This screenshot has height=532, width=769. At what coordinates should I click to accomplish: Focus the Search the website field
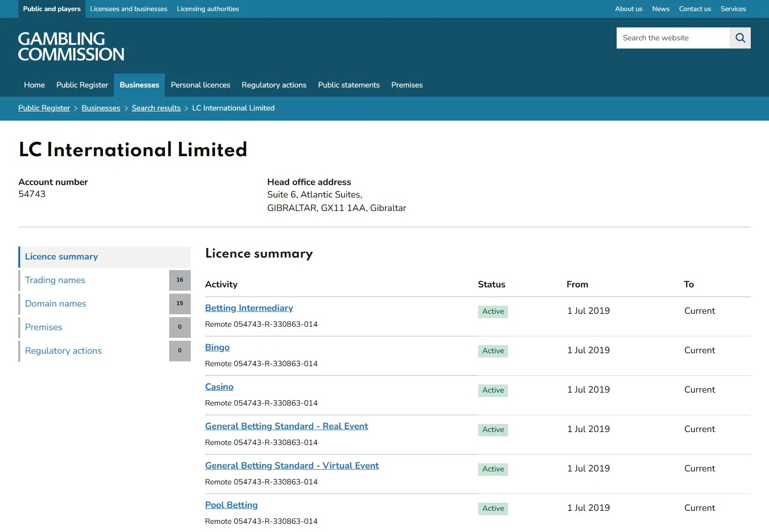(673, 38)
